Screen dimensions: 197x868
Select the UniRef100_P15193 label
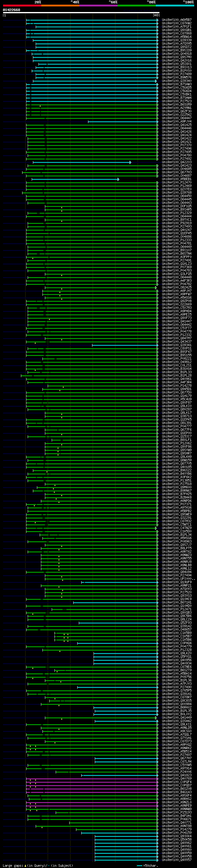pos(176,812)
